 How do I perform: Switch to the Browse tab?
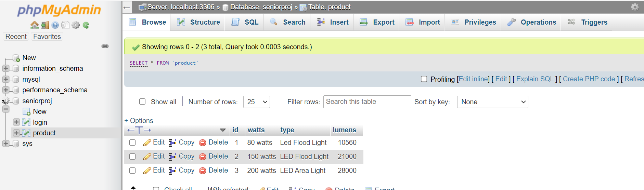147,22
